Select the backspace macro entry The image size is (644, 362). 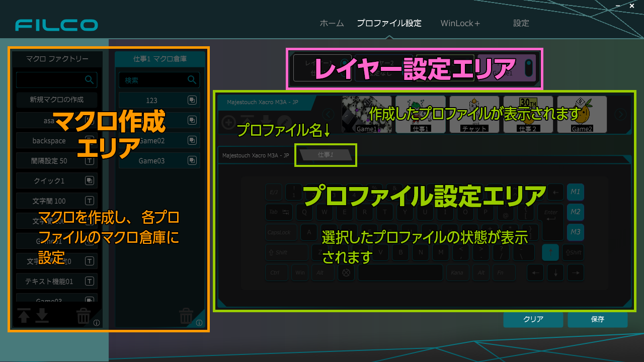tap(56, 140)
